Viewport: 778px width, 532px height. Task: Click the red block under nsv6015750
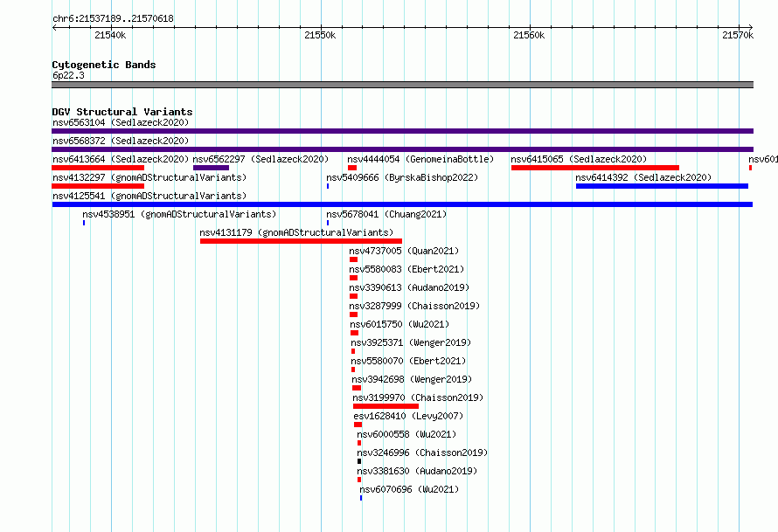354,333
